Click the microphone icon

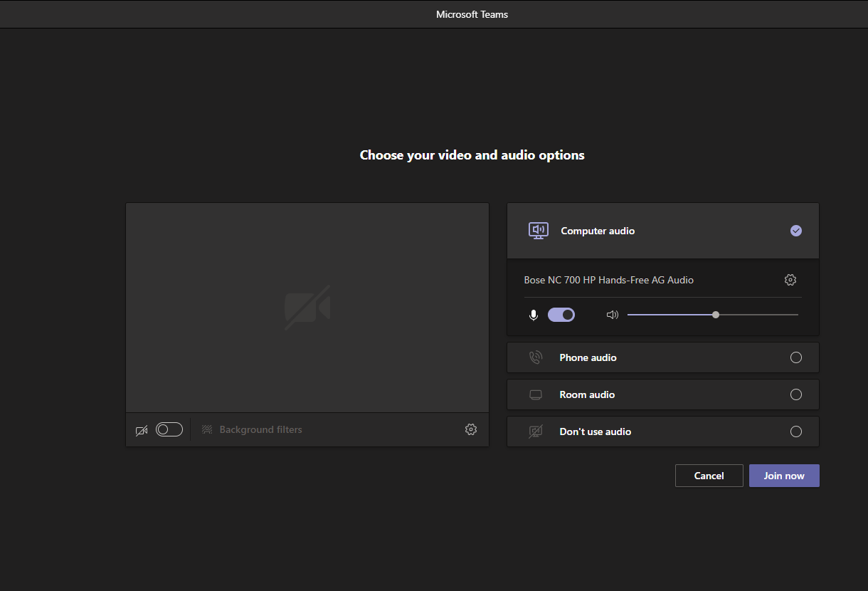coord(534,315)
